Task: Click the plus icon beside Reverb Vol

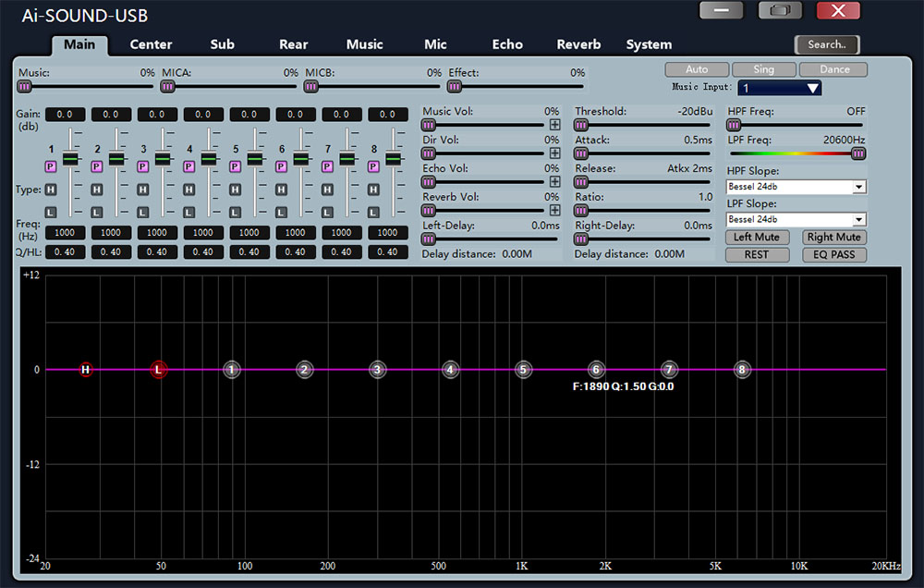Action: (554, 210)
